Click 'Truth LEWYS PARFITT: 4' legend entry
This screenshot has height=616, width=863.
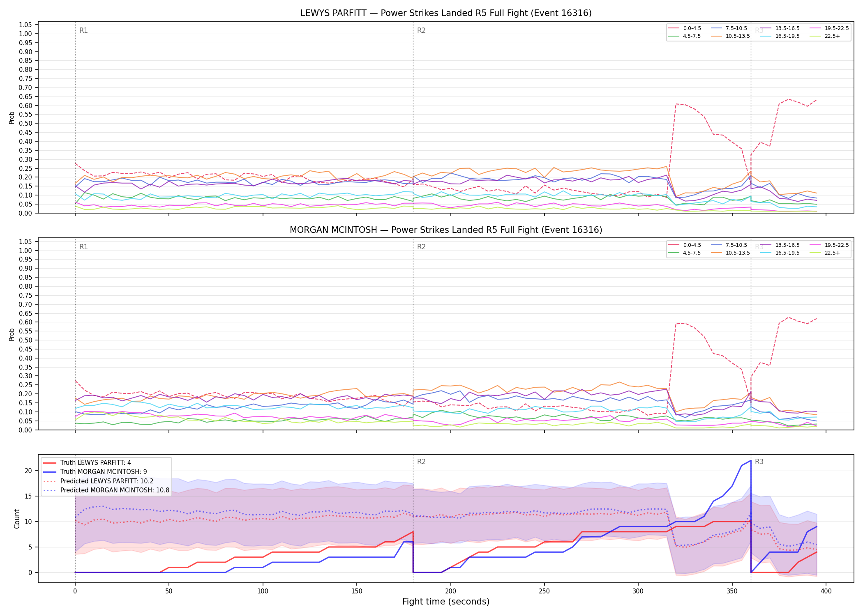point(87,463)
